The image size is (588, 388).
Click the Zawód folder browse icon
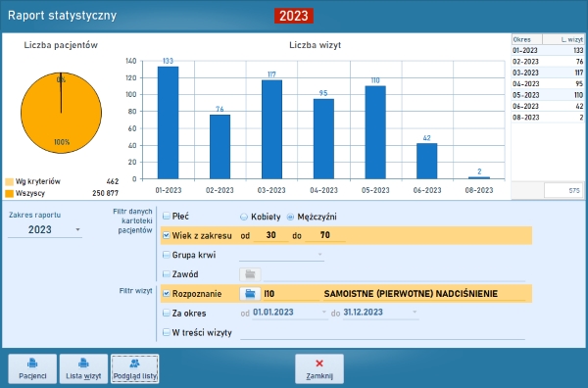[250, 274]
